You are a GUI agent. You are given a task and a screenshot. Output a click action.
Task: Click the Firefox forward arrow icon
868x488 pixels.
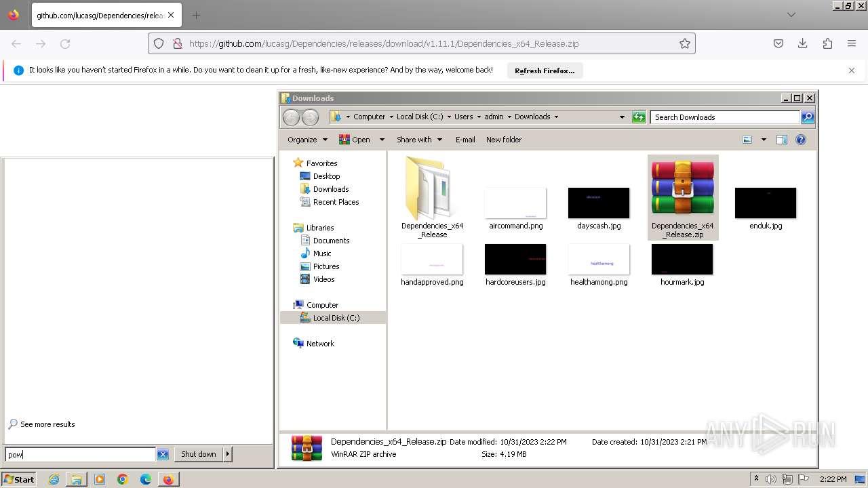coord(41,43)
